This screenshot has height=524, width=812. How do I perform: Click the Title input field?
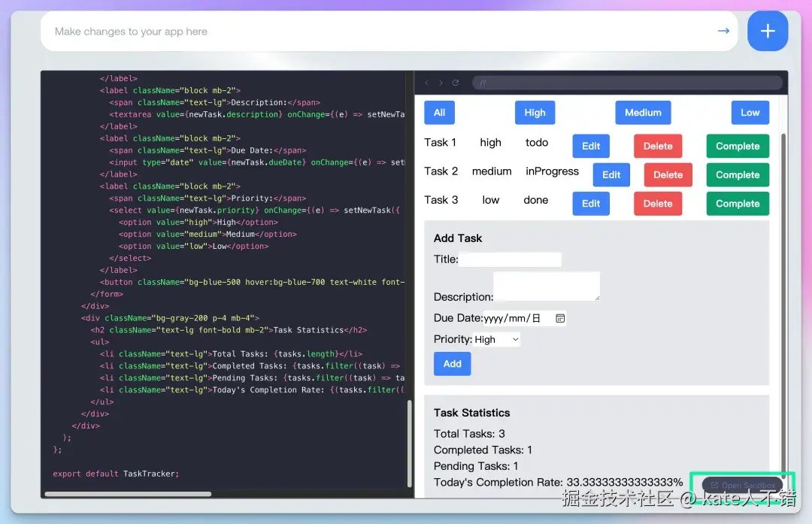click(510, 259)
